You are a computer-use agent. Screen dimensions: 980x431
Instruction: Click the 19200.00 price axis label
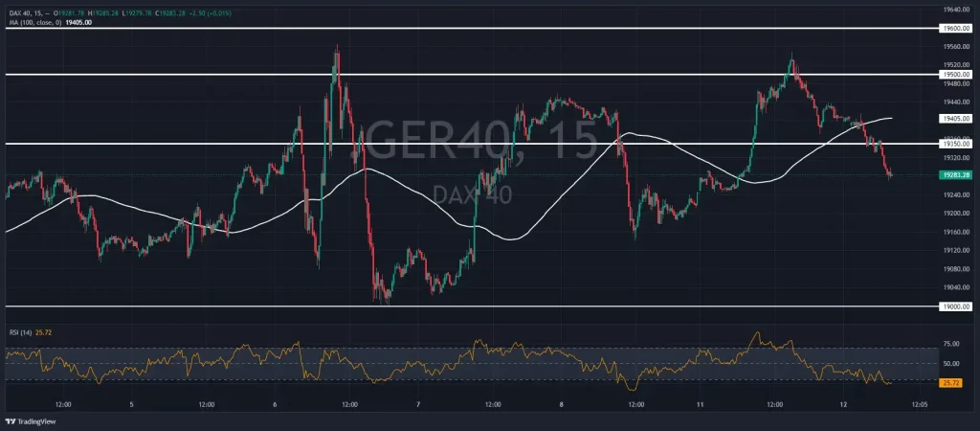click(957, 214)
